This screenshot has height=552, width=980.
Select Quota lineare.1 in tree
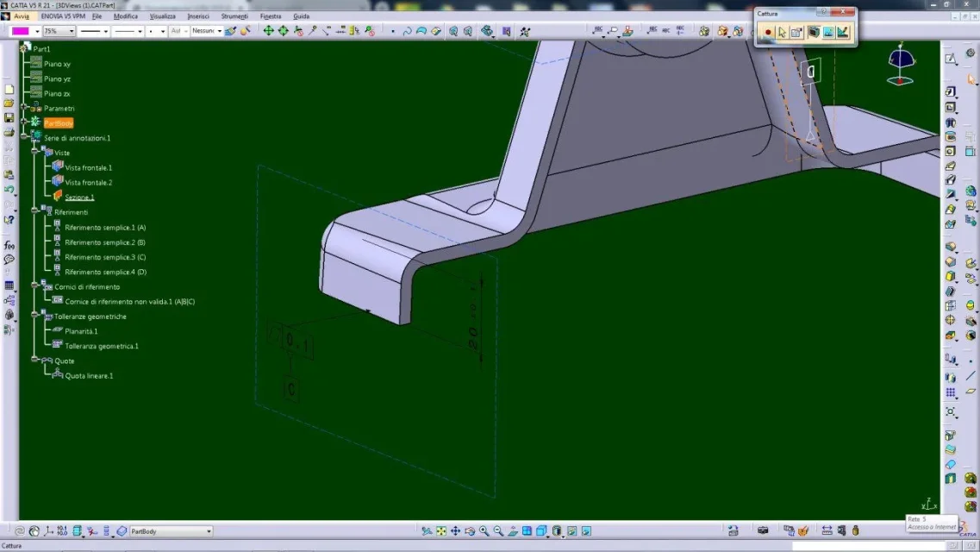(x=89, y=376)
